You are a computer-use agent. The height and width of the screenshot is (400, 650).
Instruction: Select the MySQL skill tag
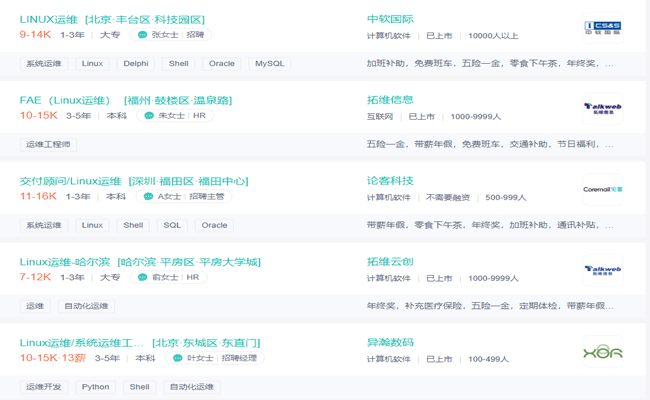click(269, 63)
